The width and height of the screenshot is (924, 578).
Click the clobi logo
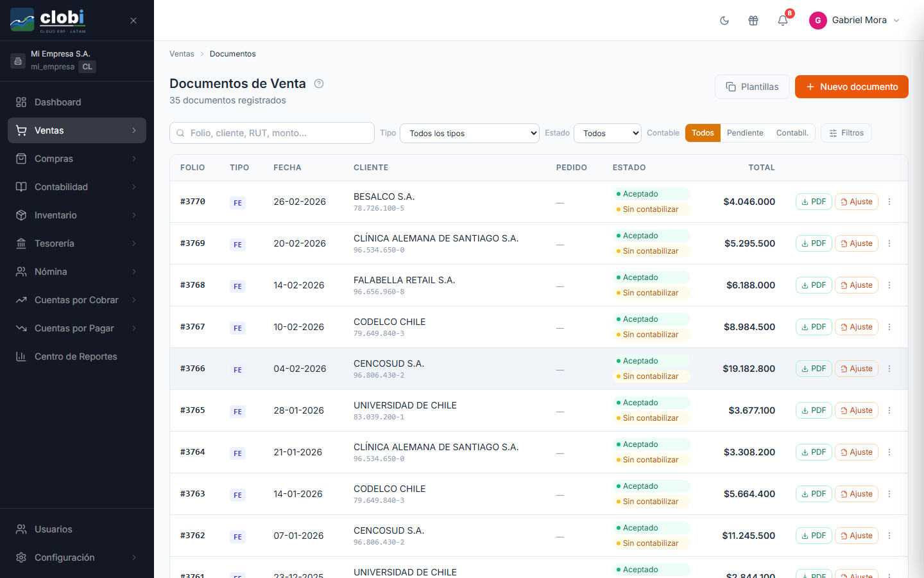pos(48,21)
